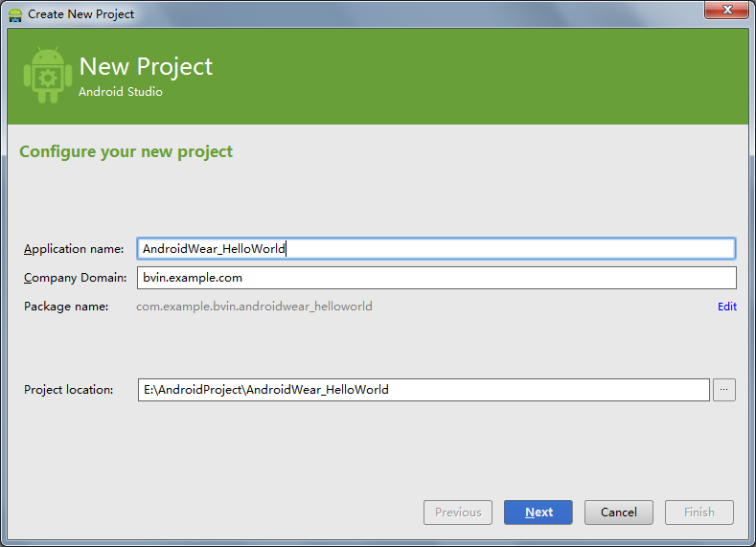The image size is (756, 547).
Task: Click the 'Application name:' label
Action: tap(74, 249)
